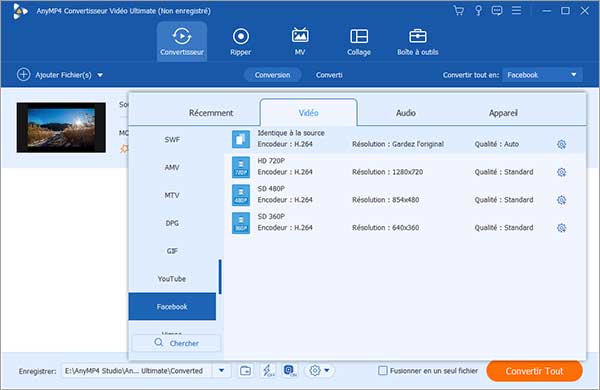
Task: Choose AMV format in the list
Action: [172, 167]
